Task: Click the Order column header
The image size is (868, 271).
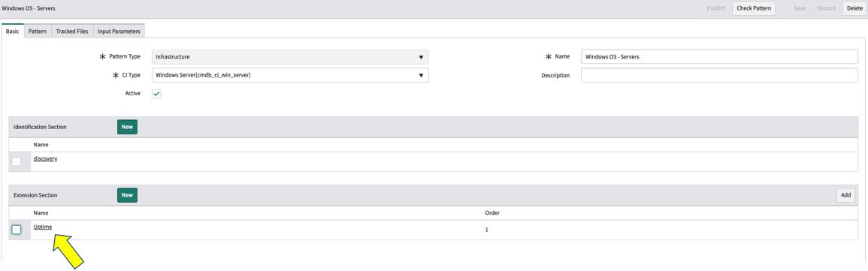Action: tap(493, 212)
